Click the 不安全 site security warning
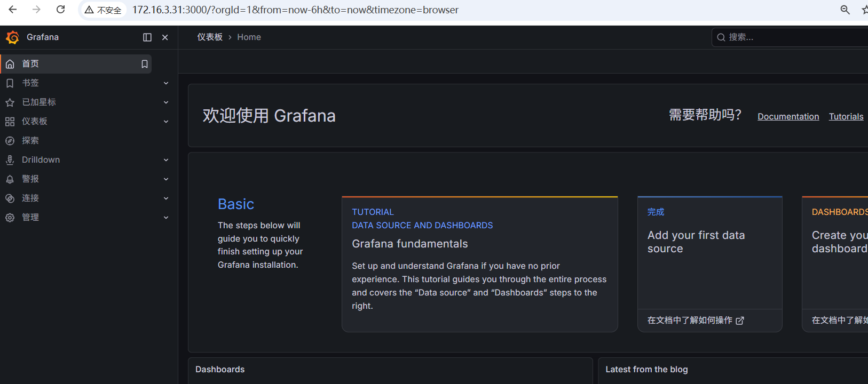 click(103, 10)
